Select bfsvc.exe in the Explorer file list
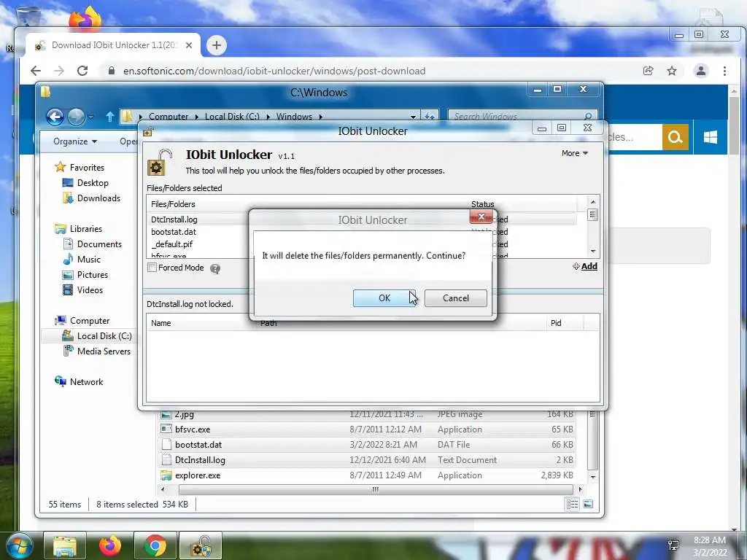The image size is (747, 560). tap(193, 429)
